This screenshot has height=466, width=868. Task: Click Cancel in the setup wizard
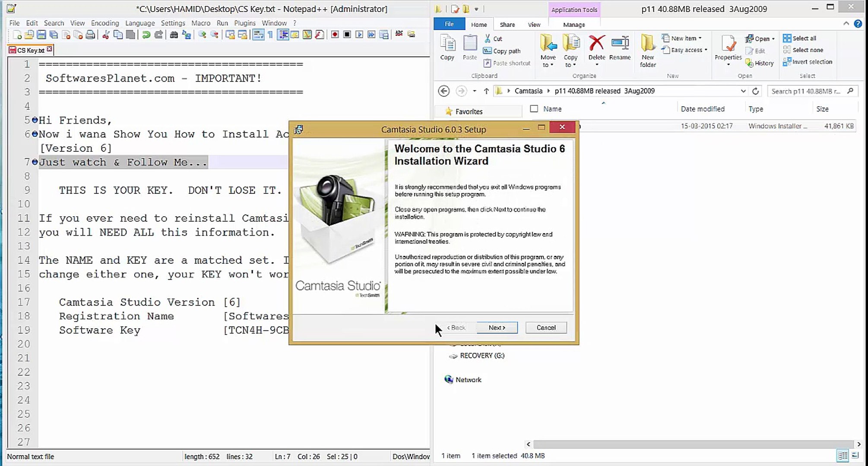(x=546, y=327)
